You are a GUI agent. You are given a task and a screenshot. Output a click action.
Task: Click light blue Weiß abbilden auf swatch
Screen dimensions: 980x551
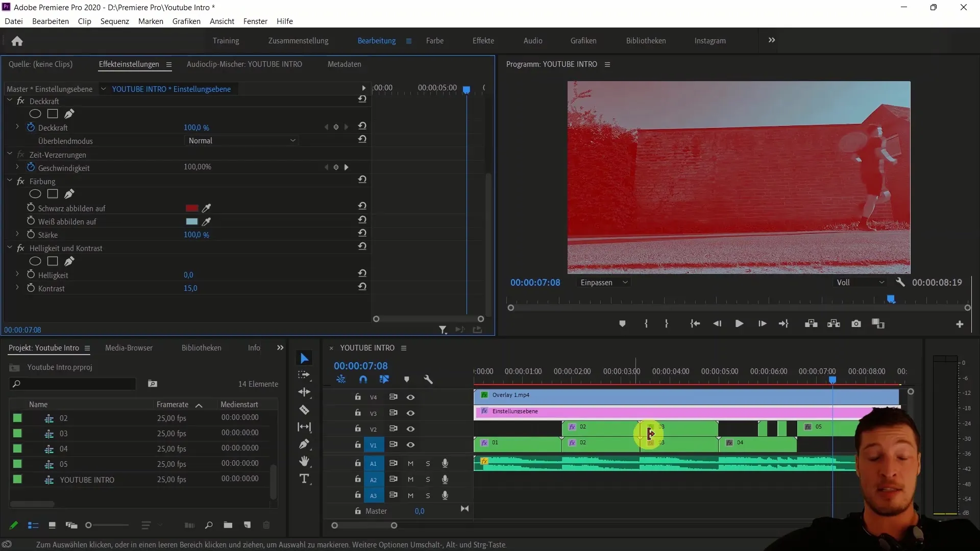192,221
